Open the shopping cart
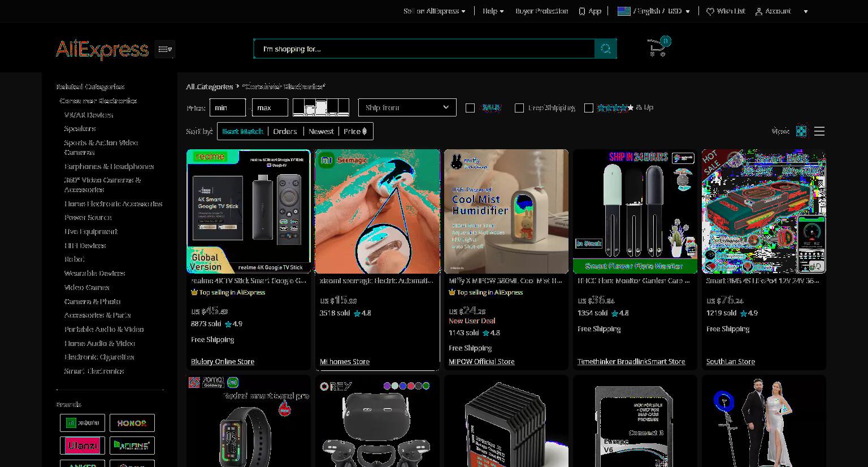Image resolution: width=868 pixels, height=467 pixels. [658, 47]
